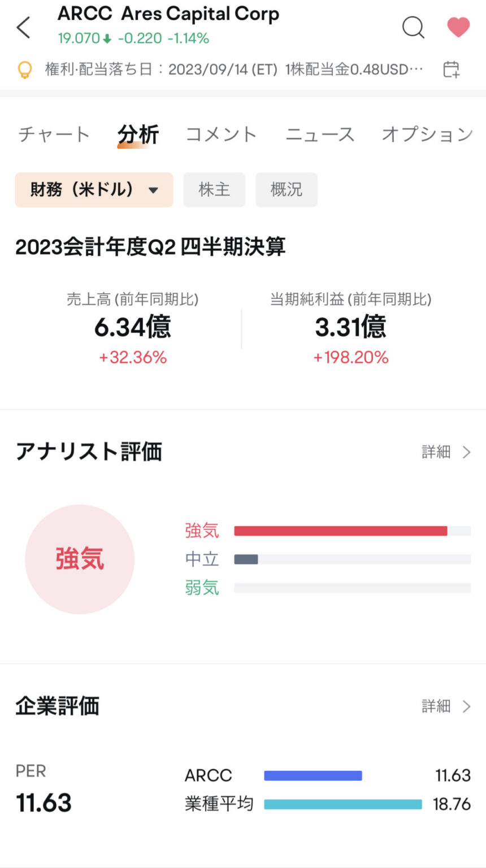Tap the 強気 red rating bar
The image size is (486, 868).
(339, 530)
